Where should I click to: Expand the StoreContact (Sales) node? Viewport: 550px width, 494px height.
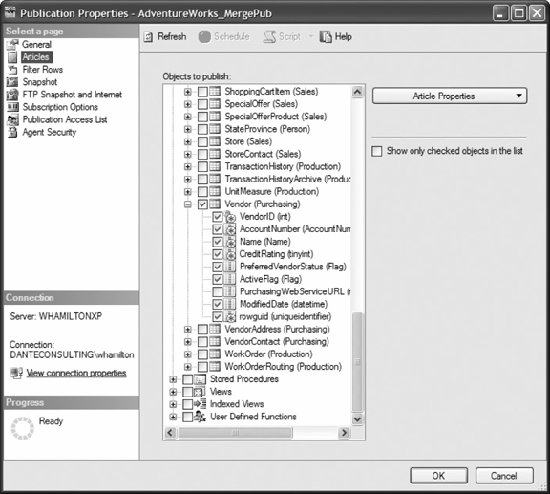[188, 154]
